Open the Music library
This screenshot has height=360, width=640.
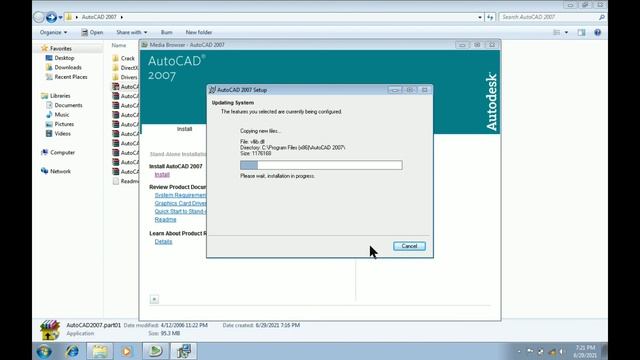(x=62, y=115)
